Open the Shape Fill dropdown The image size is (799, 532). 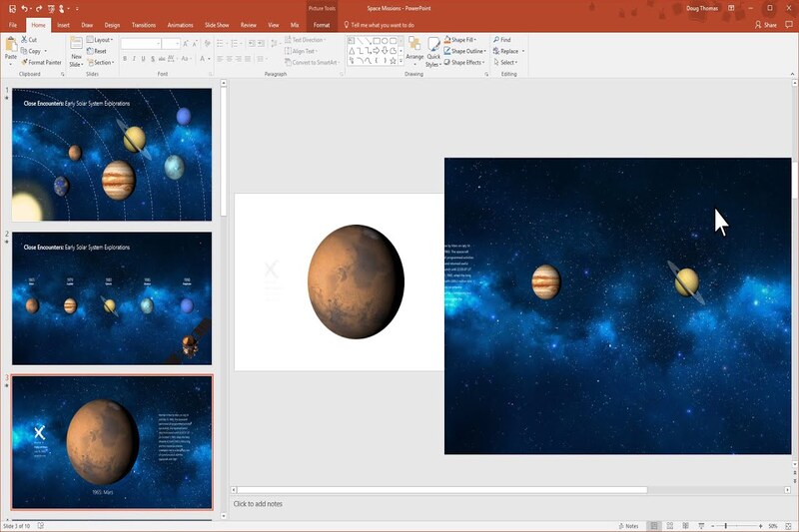[463, 40]
